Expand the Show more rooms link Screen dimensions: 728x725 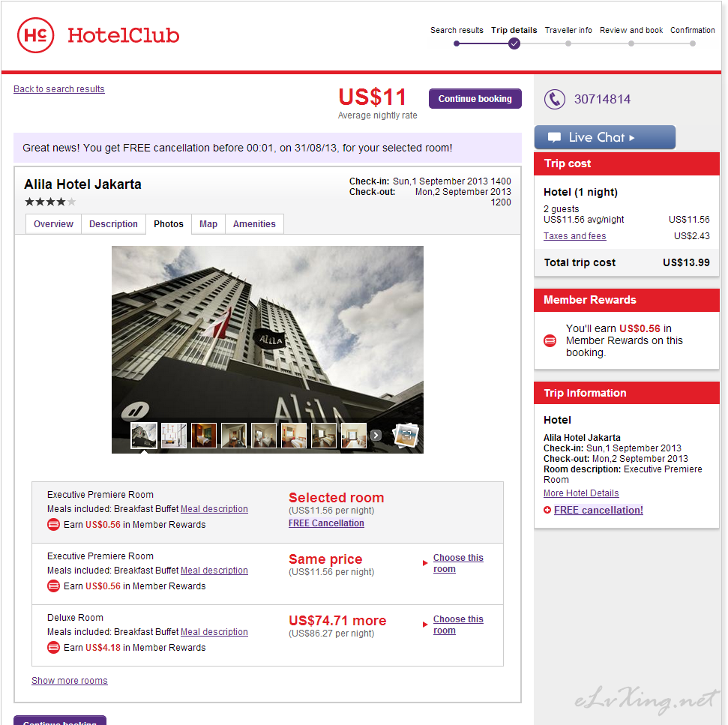coord(70,681)
